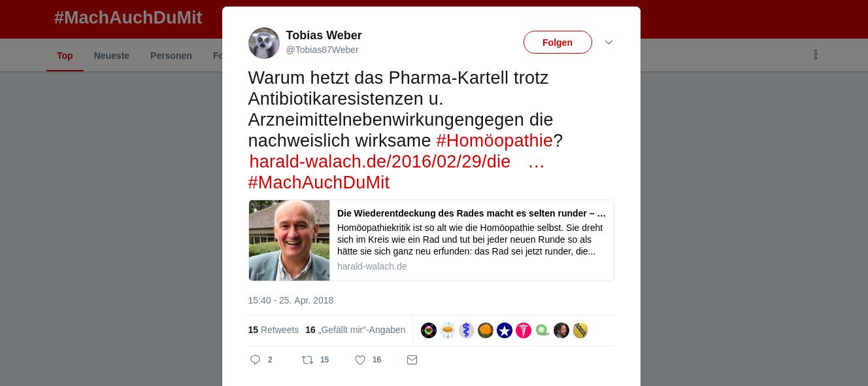The image size is (868, 386).
Task: View the 15 Retweets list
Action: (x=273, y=330)
